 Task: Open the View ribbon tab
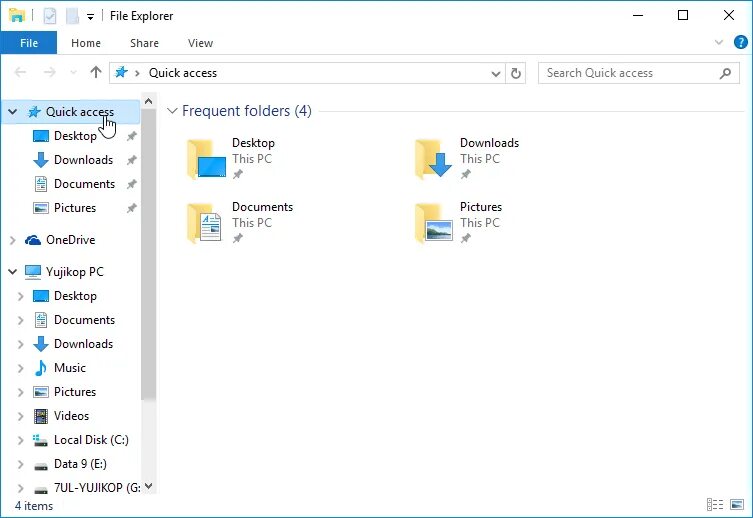[x=200, y=43]
